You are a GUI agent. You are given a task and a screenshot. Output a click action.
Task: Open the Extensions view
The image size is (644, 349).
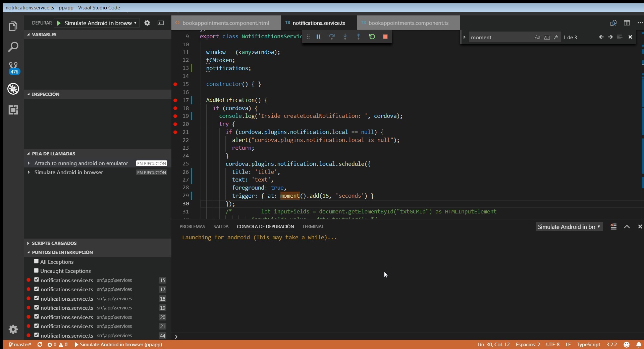tap(13, 110)
